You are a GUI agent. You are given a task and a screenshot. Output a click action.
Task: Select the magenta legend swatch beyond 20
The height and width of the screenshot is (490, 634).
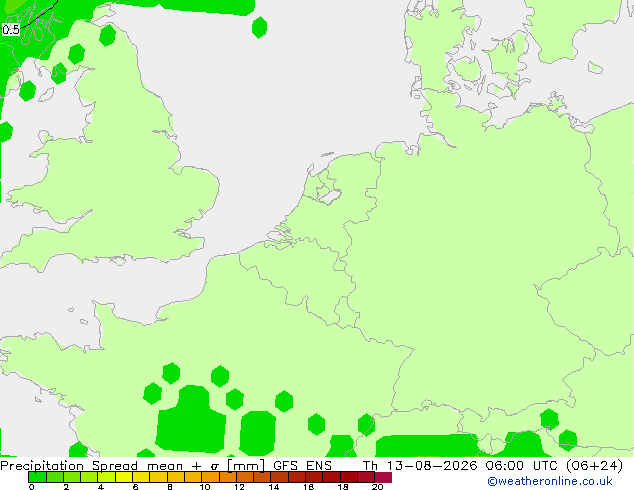[383, 477]
